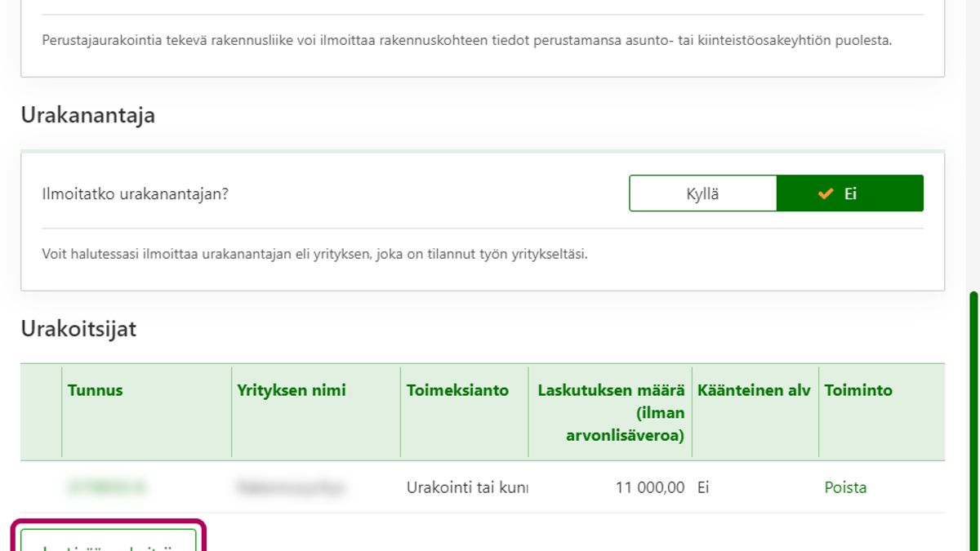Click the Ei value under Käänteinen alv

(x=704, y=487)
